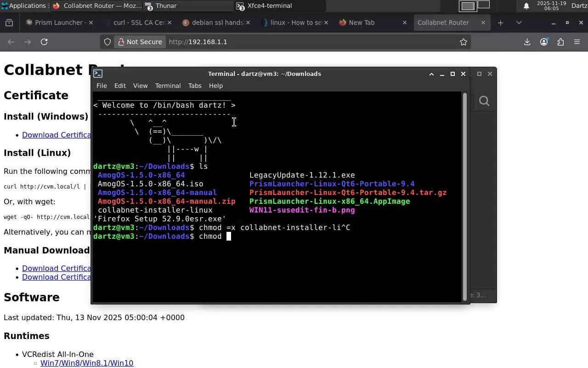
Task: Open the Terminal menu in menubar
Action: click(168, 86)
